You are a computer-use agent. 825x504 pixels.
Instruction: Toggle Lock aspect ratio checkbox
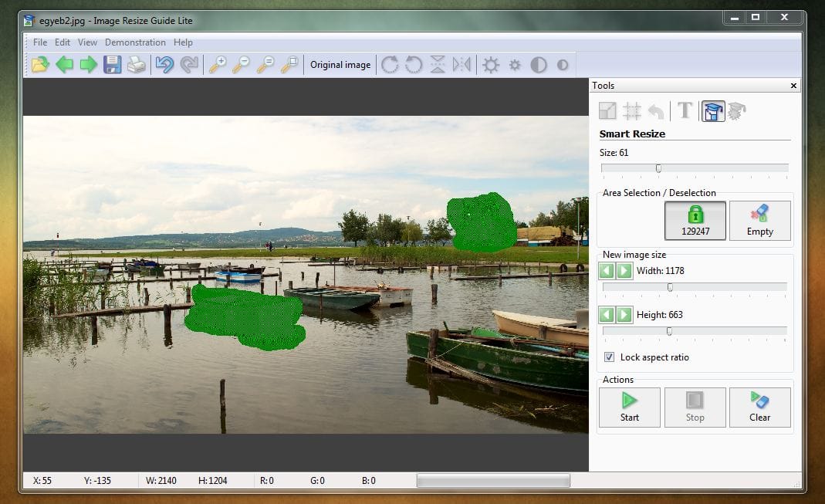pyautogui.click(x=609, y=357)
